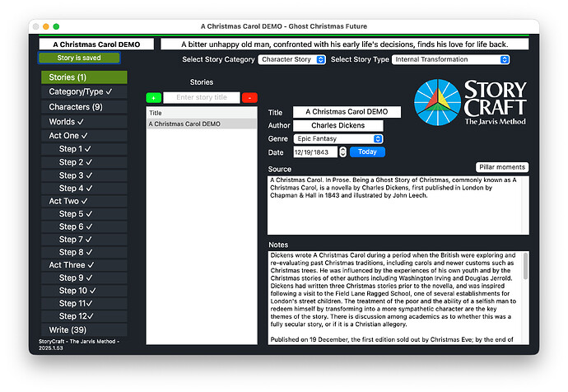The height and width of the screenshot is (392, 568).
Task: Click the StoryCraft logo emblem
Action: point(437,103)
